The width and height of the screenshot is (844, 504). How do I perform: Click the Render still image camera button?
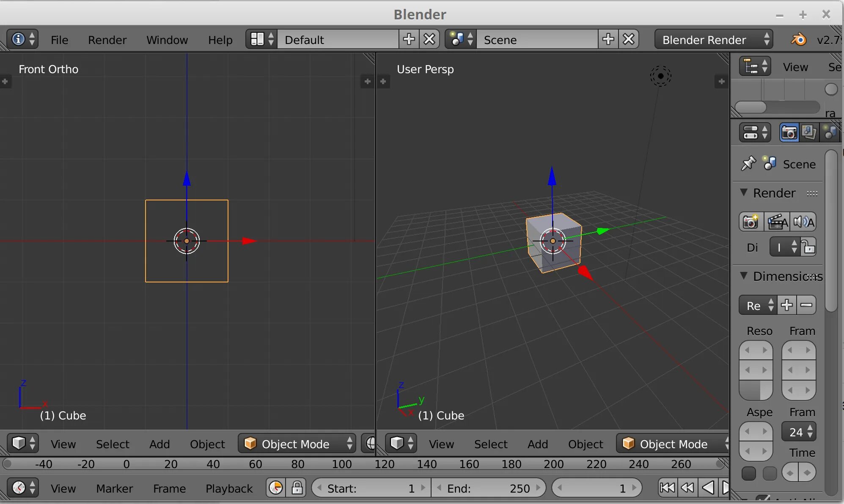pos(751,222)
